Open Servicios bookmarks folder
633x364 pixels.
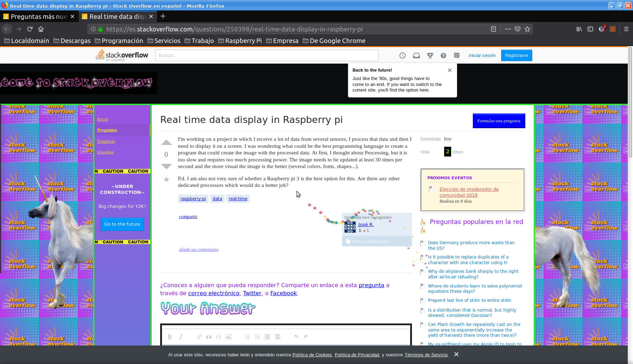click(x=164, y=41)
